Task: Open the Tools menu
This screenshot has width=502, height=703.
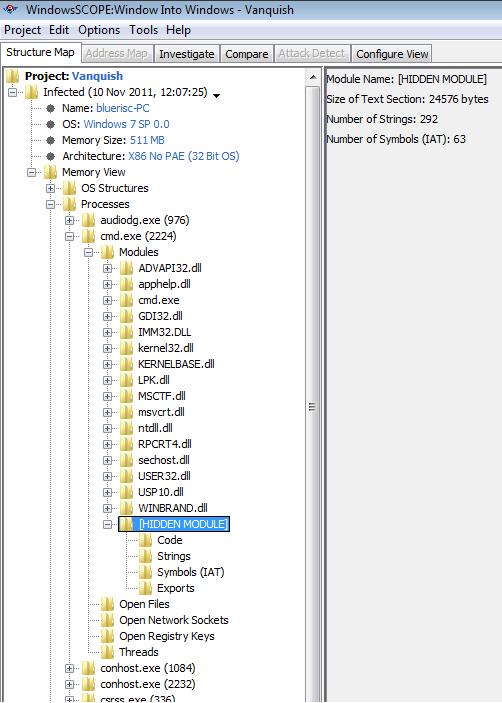Action: pyautogui.click(x=143, y=30)
